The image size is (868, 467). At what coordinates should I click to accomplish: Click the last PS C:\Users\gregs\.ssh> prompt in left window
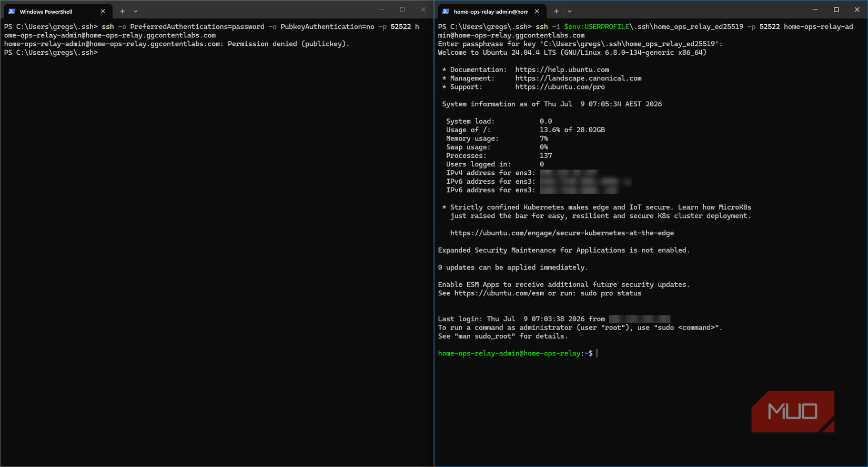51,53
